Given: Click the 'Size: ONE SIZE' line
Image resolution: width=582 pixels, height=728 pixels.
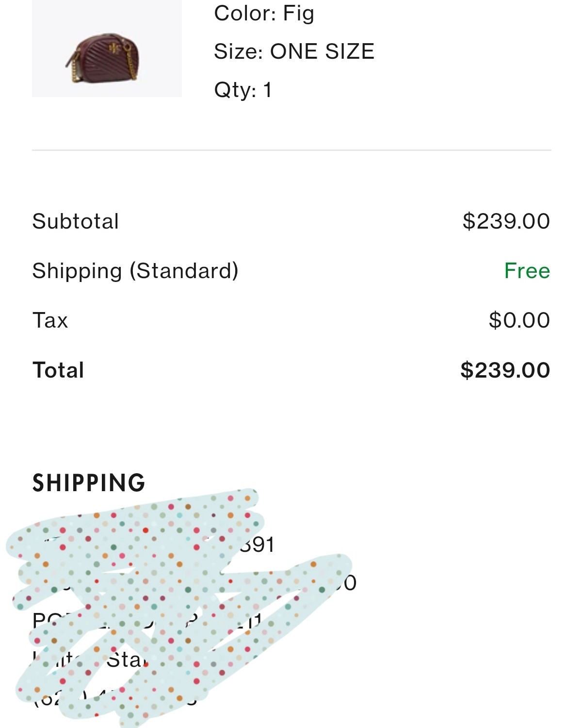Looking at the screenshot, I should (294, 51).
